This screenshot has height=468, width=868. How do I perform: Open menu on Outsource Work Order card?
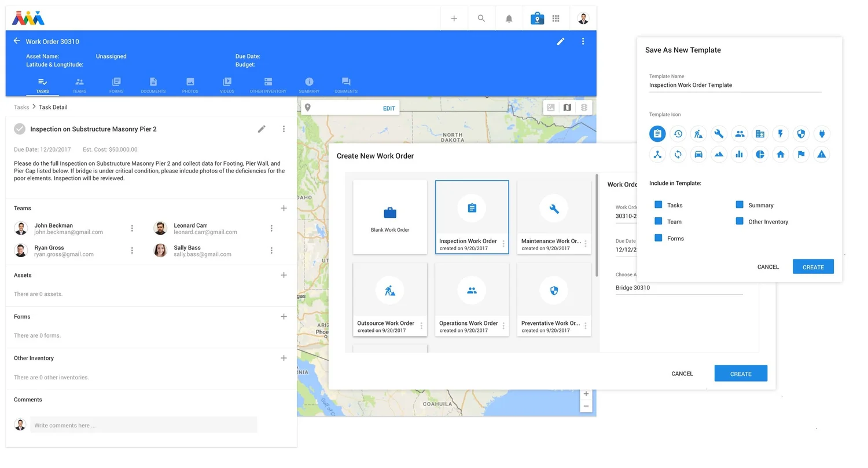point(421,326)
